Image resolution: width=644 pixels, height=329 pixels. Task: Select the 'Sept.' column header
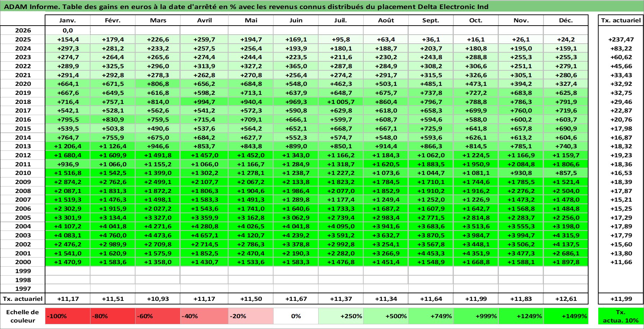pyautogui.click(x=431, y=20)
